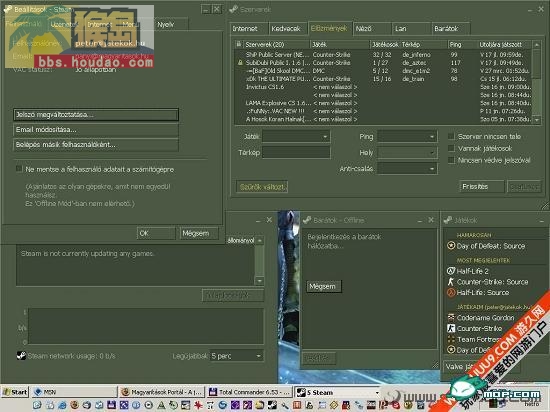Click the Team Fortress game icon
The height and width of the screenshot is (412, 550).
pyautogui.click(x=451, y=339)
